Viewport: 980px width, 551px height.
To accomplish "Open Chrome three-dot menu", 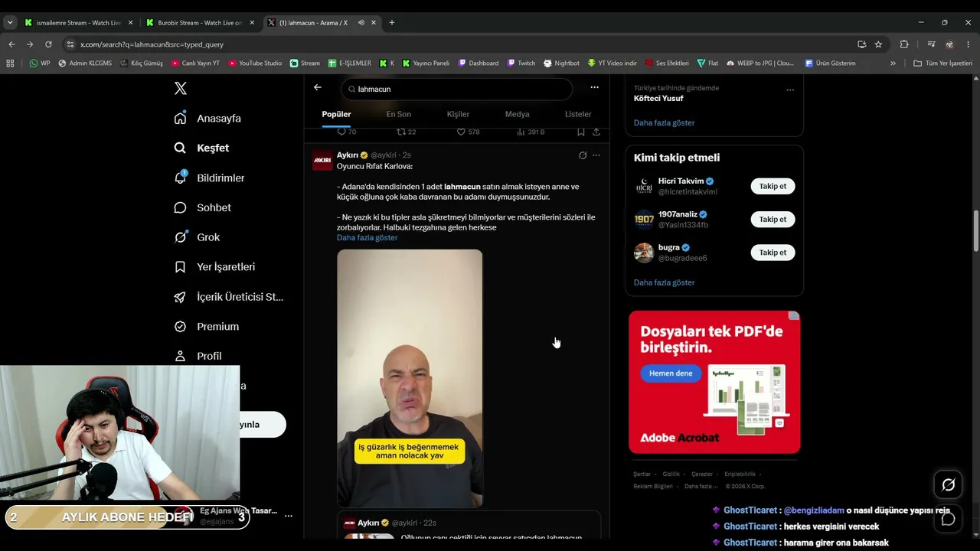I will point(969,44).
